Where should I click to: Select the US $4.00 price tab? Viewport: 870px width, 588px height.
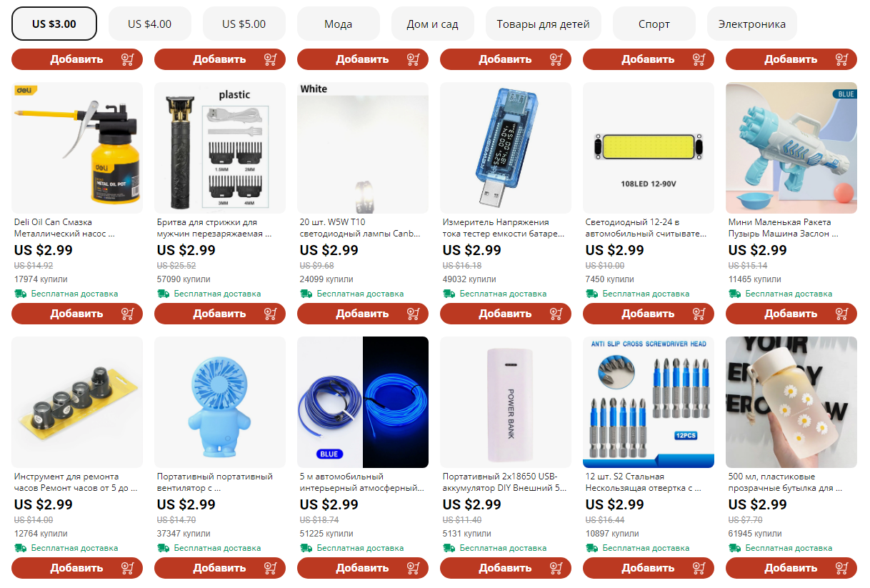(150, 24)
